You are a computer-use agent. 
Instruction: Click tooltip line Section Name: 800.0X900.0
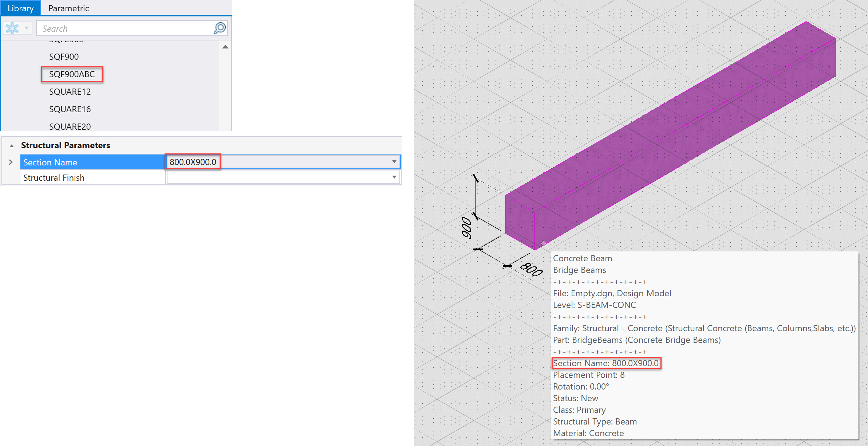coord(606,363)
